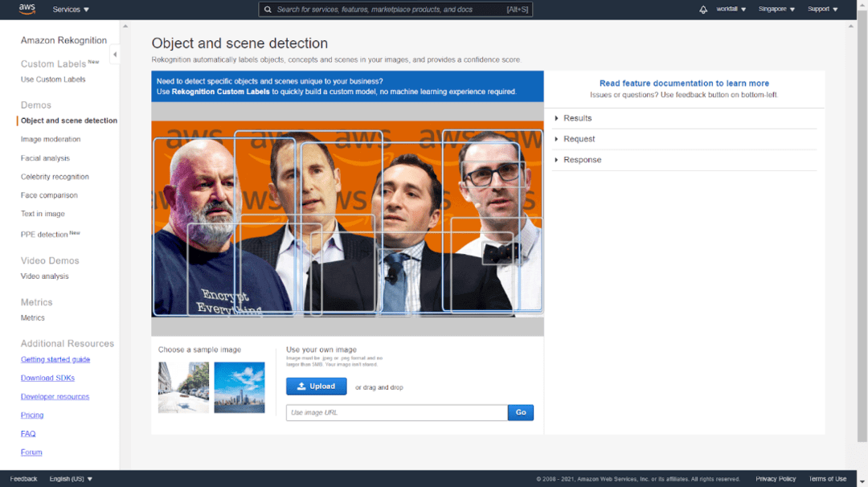Expand the Results section
This screenshot has width=868, height=487.
pyautogui.click(x=577, y=117)
